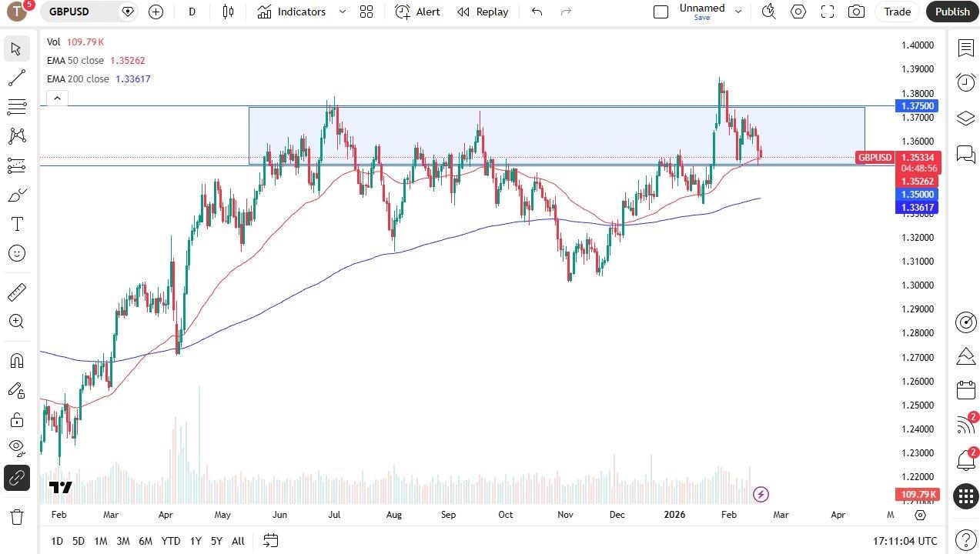The image size is (980, 554).
Task: Open the trash icon to remove drawings
Action: click(17, 517)
